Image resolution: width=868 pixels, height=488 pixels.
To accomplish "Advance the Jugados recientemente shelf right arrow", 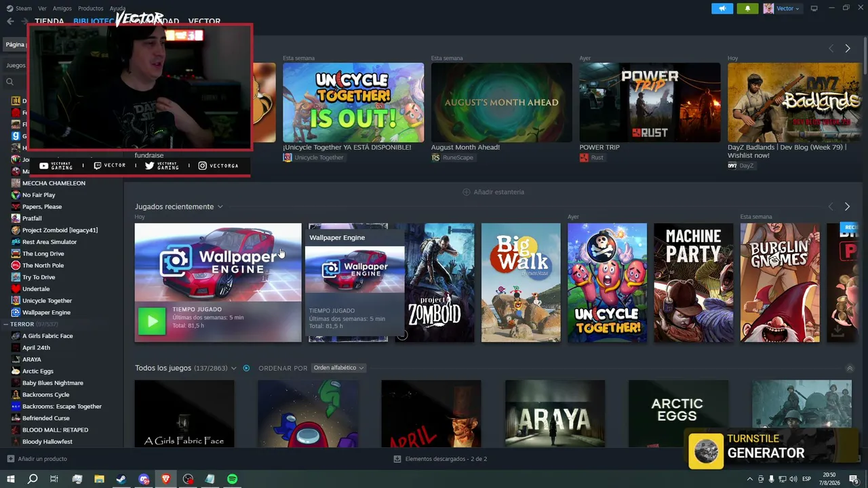I will click(847, 206).
